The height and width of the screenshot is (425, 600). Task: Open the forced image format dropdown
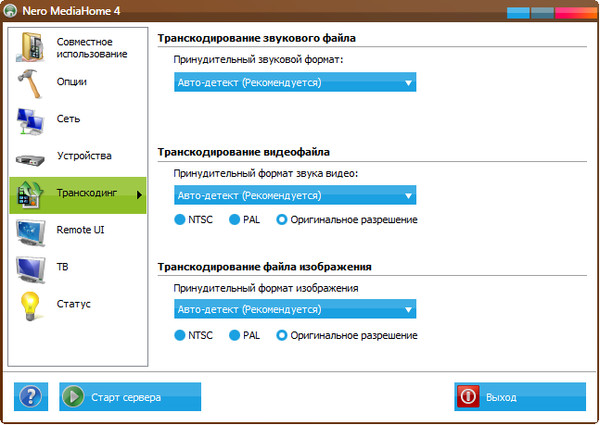[x=295, y=310]
